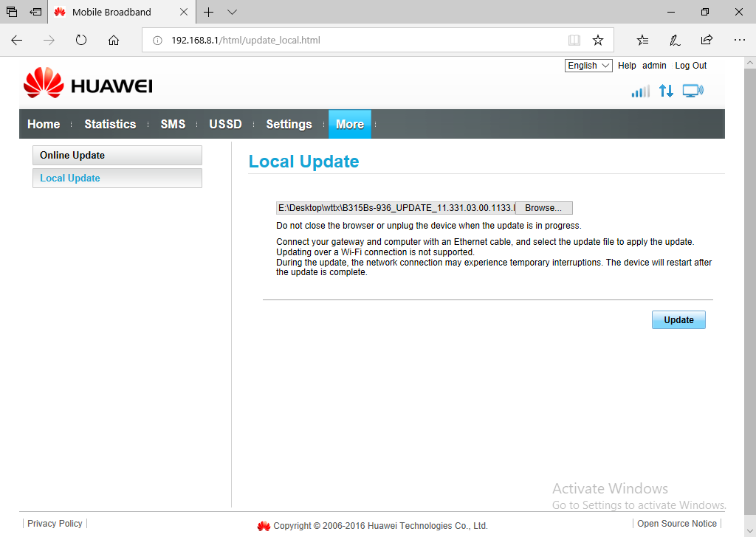
Task: Click the admin account link
Action: (x=654, y=66)
